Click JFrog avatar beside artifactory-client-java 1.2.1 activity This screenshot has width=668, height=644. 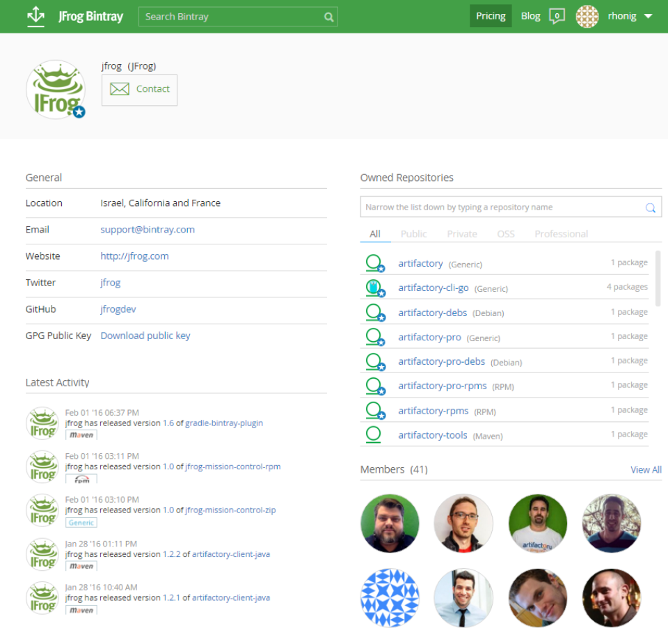(42, 598)
